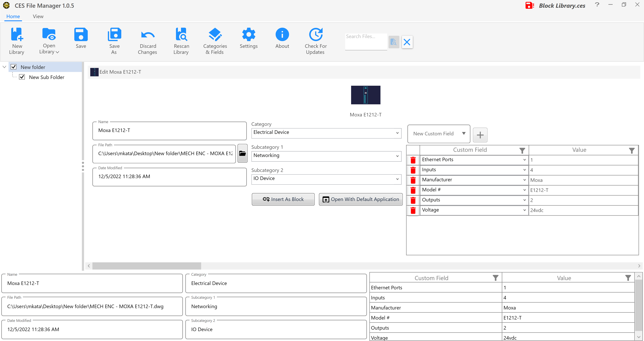Collapse the New folder tree node
644x341 pixels.
(x=4, y=67)
